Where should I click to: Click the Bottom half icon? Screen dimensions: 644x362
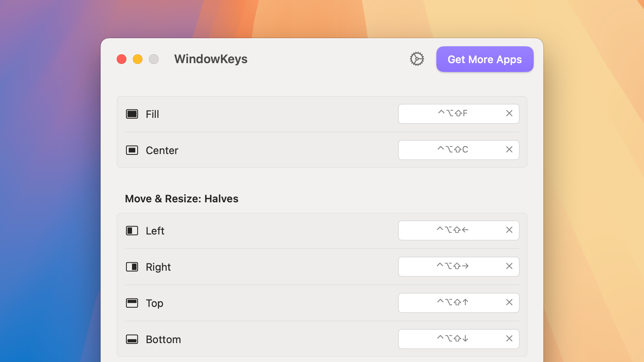132,339
